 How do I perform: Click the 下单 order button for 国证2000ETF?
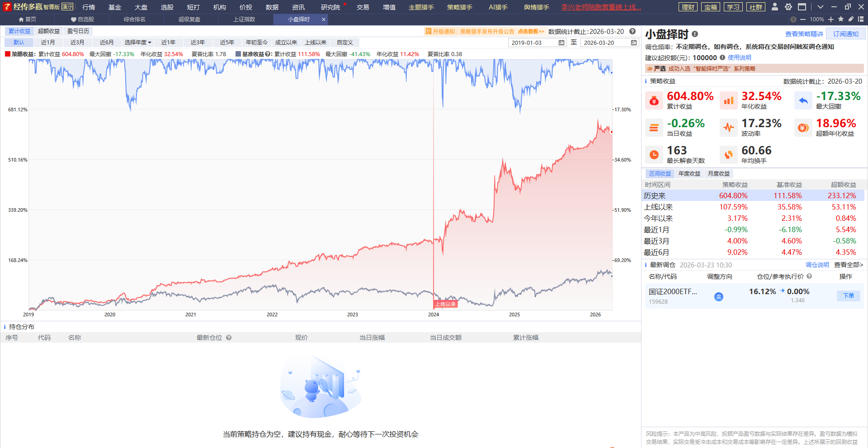tap(849, 295)
